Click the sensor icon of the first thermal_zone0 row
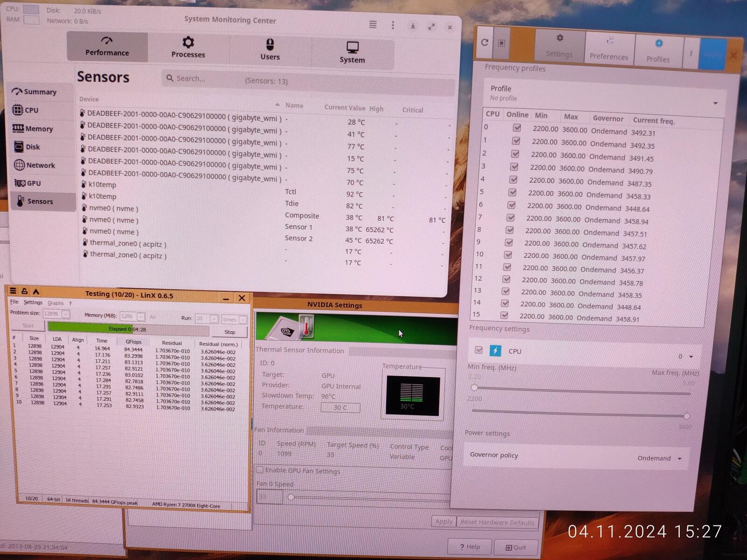The width and height of the screenshot is (747, 560). pos(85,243)
